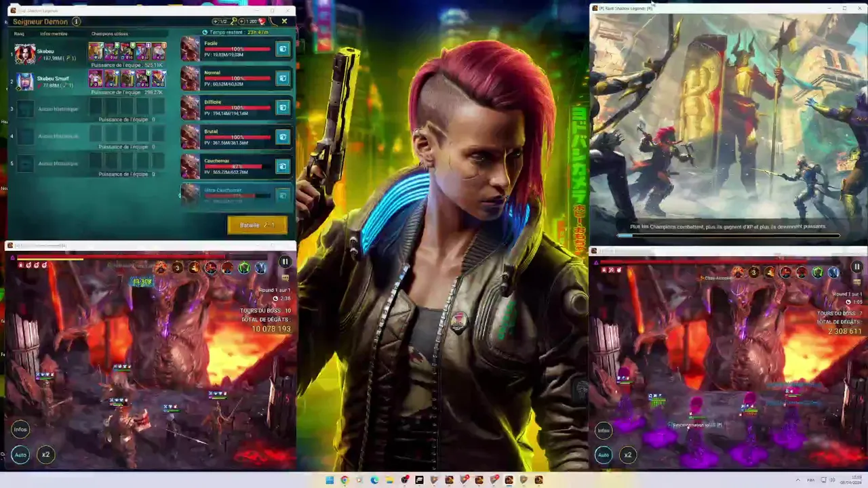868x488 pixels.
Task: Click the boss health bar in bottom-left battle
Action: tap(142, 258)
